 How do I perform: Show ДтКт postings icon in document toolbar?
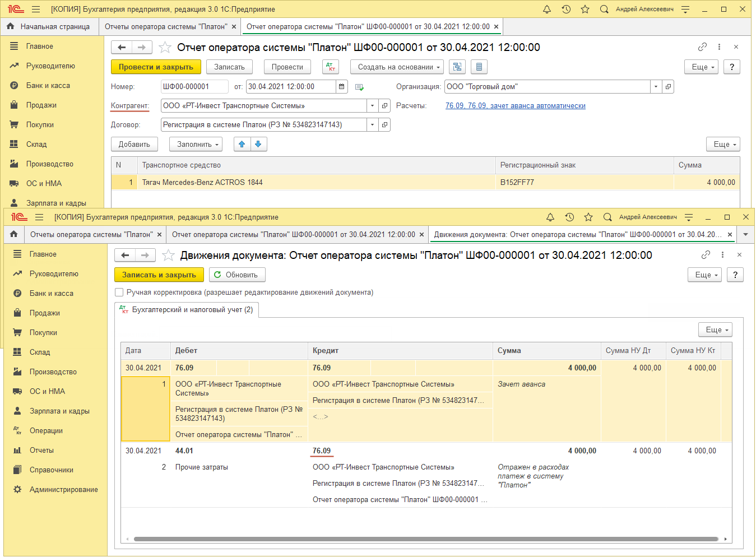331,67
